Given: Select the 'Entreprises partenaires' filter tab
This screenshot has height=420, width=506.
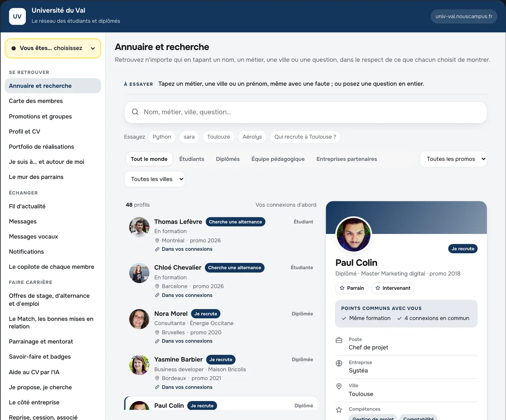Looking at the screenshot, I should coord(347,159).
